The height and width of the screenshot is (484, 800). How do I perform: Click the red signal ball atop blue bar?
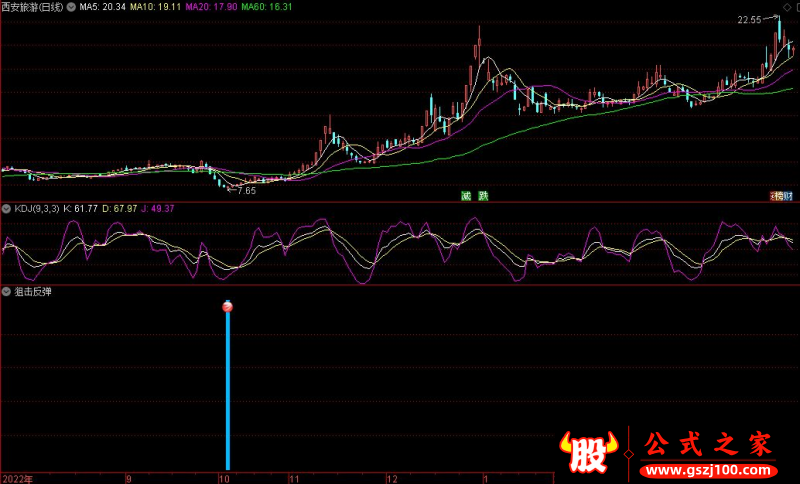tap(228, 307)
